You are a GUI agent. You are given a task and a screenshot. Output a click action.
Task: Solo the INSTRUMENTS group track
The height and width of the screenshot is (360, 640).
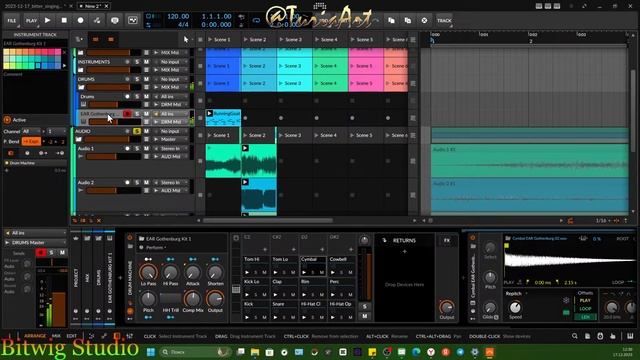pos(137,62)
